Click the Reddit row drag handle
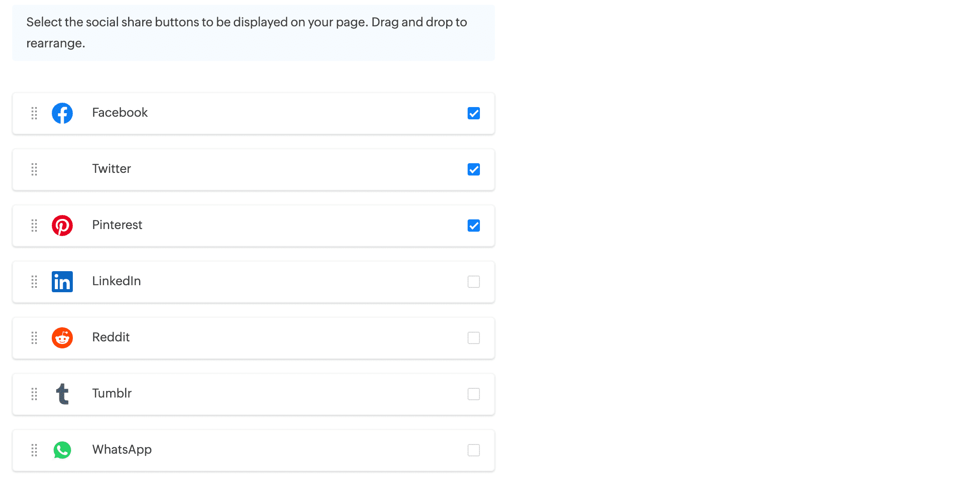Image resolution: width=980 pixels, height=480 pixels. pyautogui.click(x=34, y=338)
